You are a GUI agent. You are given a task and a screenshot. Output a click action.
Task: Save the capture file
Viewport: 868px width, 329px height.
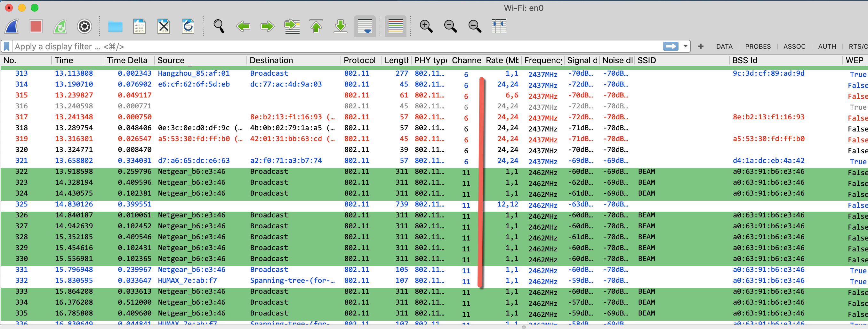pos(139,26)
